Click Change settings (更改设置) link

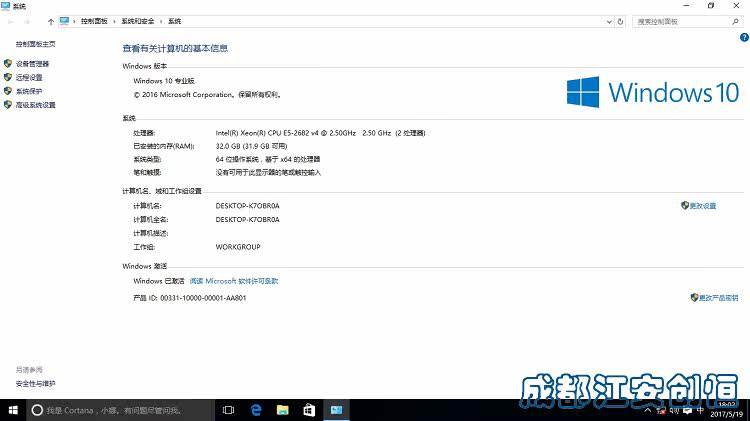pos(703,206)
